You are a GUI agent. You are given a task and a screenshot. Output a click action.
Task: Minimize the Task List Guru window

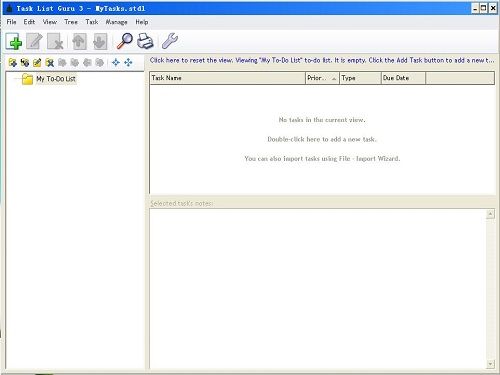(x=476, y=8)
